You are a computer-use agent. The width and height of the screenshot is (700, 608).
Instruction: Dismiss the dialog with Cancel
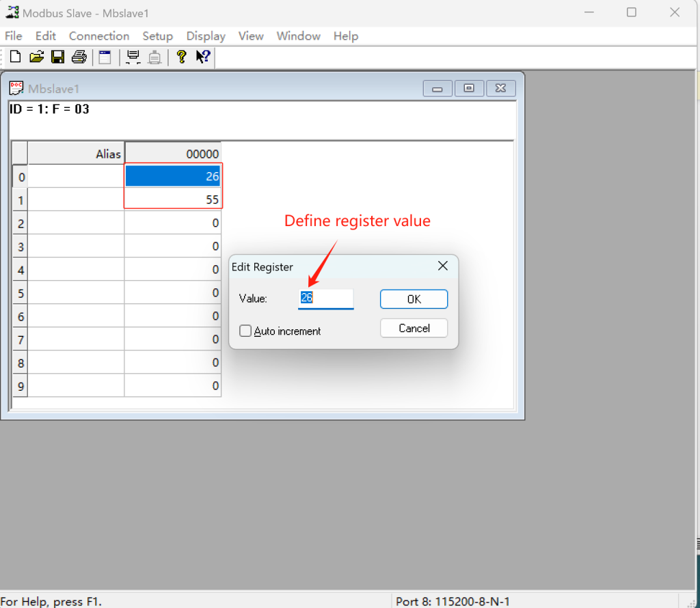pyautogui.click(x=414, y=328)
